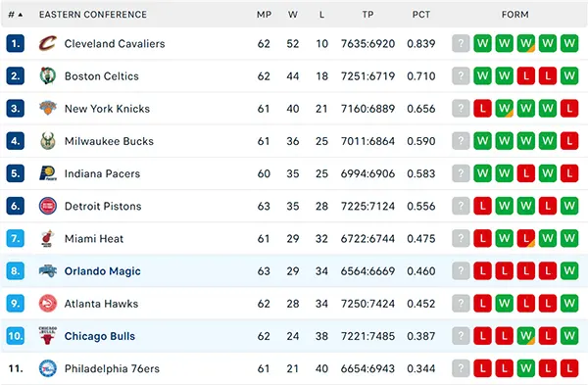This screenshot has width=588, height=385.
Task: Open the New York Knicks logo
Action: [x=48, y=109]
